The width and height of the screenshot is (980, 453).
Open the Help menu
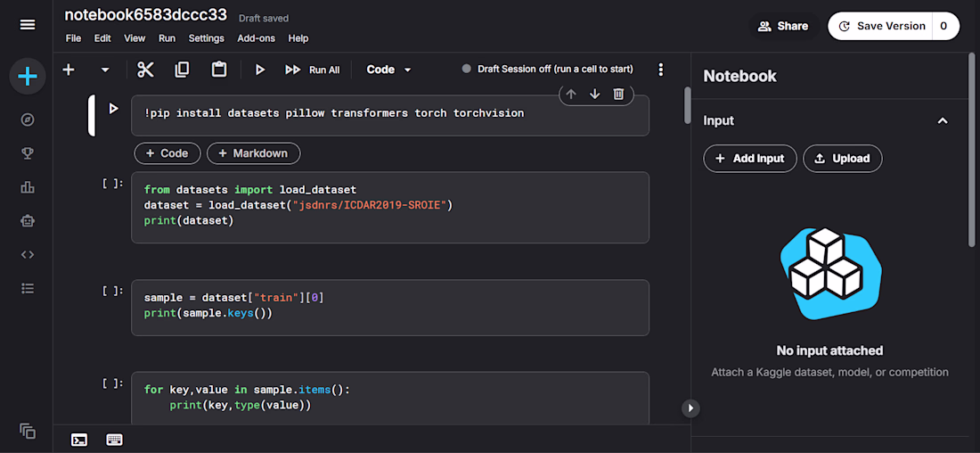tap(298, 38)
